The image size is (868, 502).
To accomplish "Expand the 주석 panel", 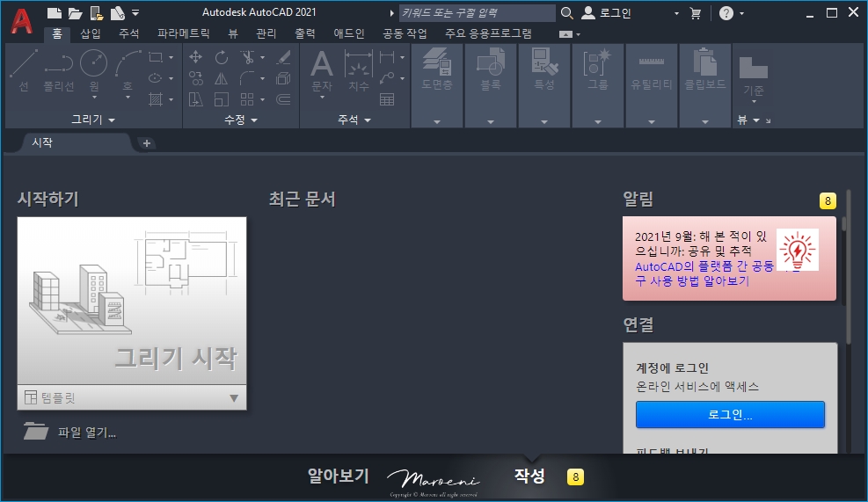I will [354, 120].
